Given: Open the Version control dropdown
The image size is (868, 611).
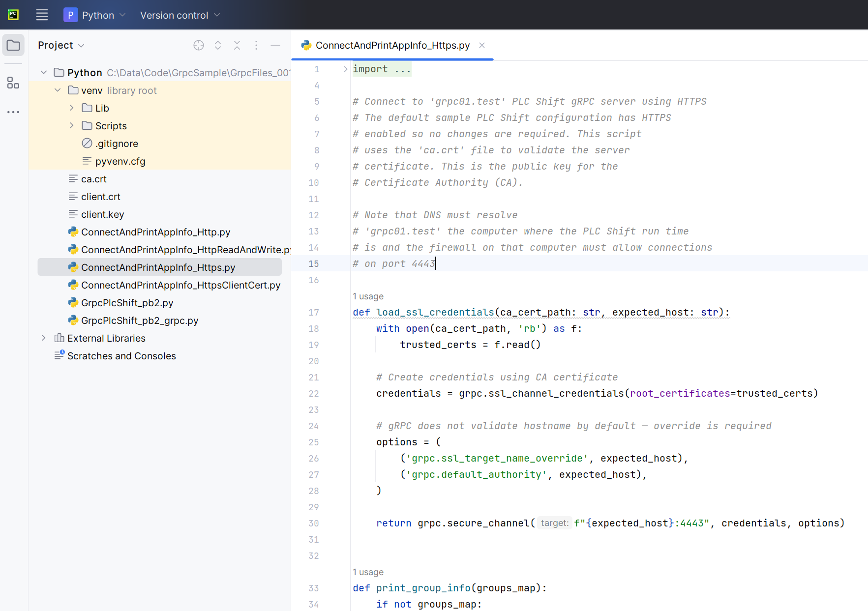Looking at the screenshot, I should (x=180, y=15).
